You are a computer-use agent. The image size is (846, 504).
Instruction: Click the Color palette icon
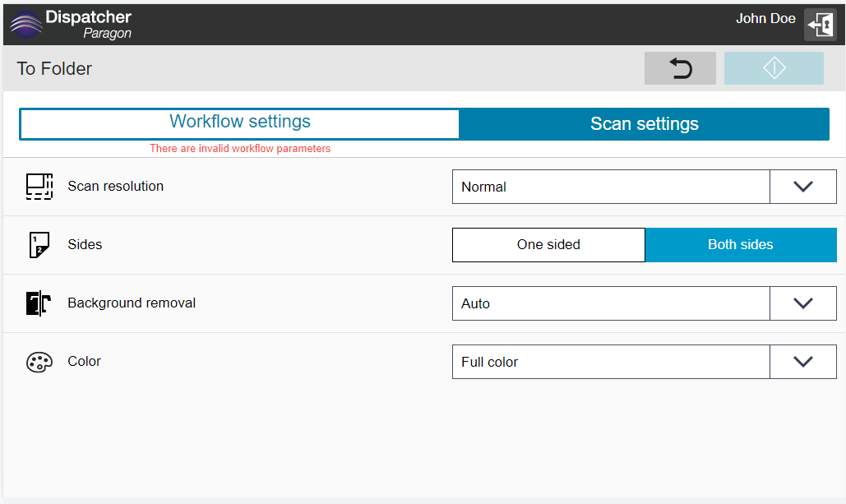click(39, 362)
